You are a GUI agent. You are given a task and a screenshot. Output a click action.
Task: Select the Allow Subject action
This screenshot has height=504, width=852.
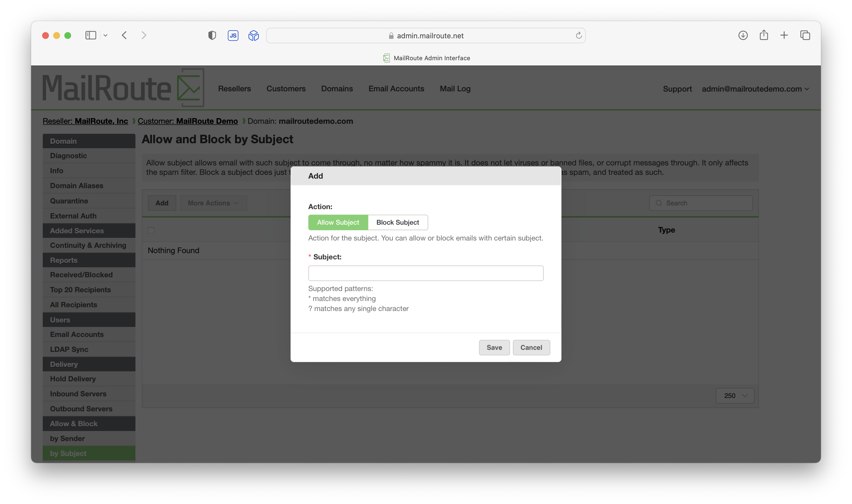(x=338, y=222)
